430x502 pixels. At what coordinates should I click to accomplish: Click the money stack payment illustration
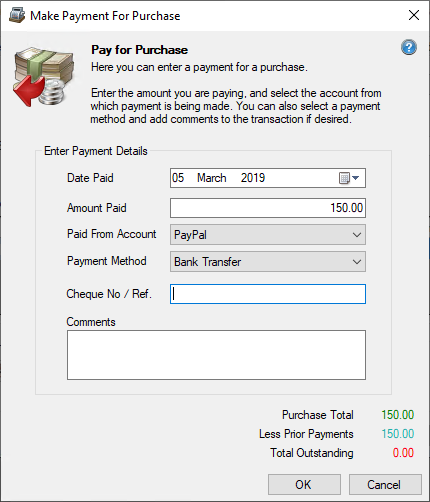click(43, 76)
